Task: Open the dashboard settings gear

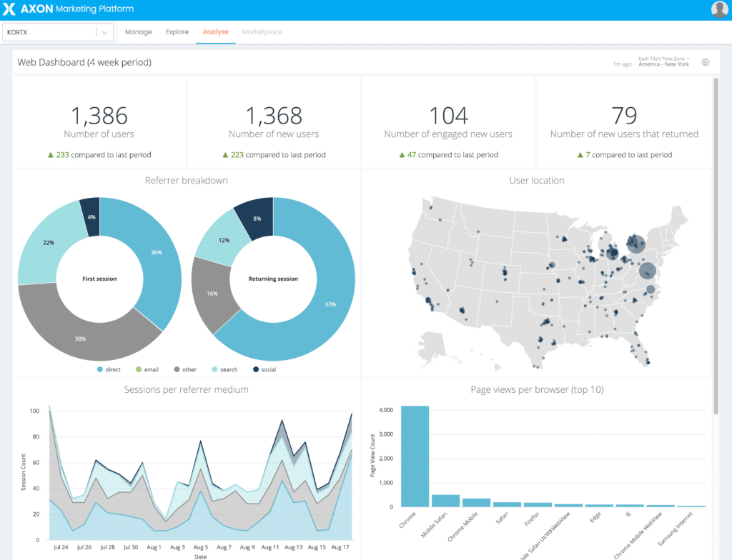Action: click(706, 62)
